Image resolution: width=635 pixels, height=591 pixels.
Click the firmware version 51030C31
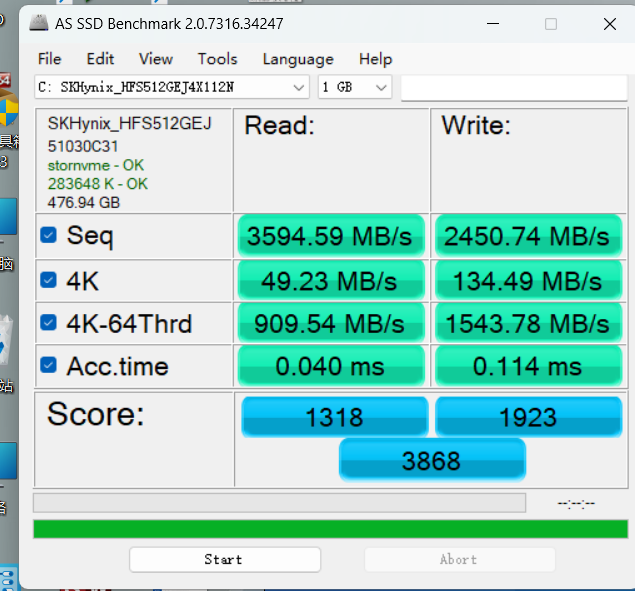tap(83, 146)
